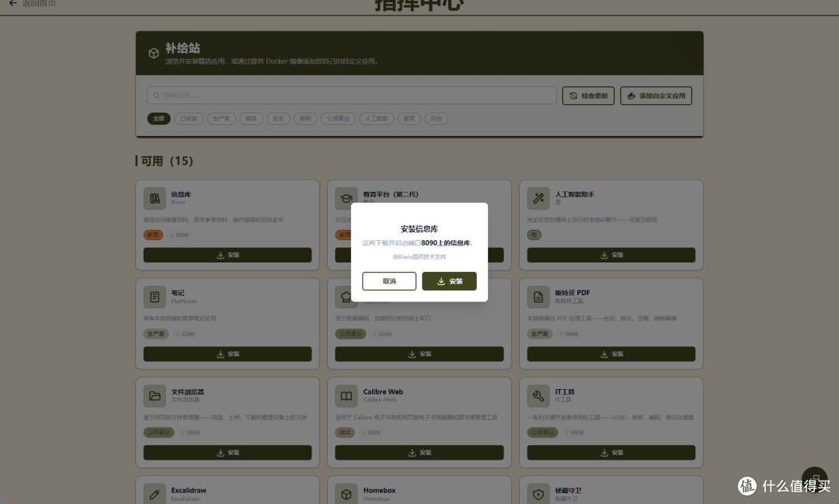Select the 风俗 filter chip

437,118
